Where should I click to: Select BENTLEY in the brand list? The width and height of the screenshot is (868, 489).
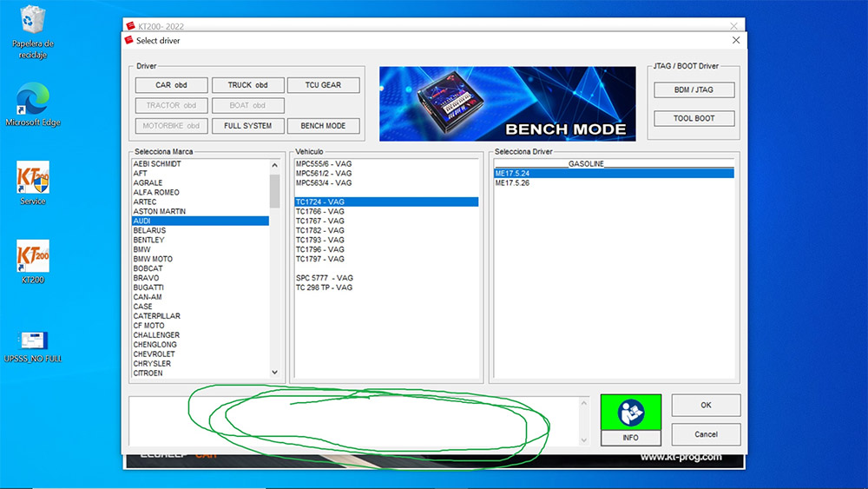click(201, 240)
